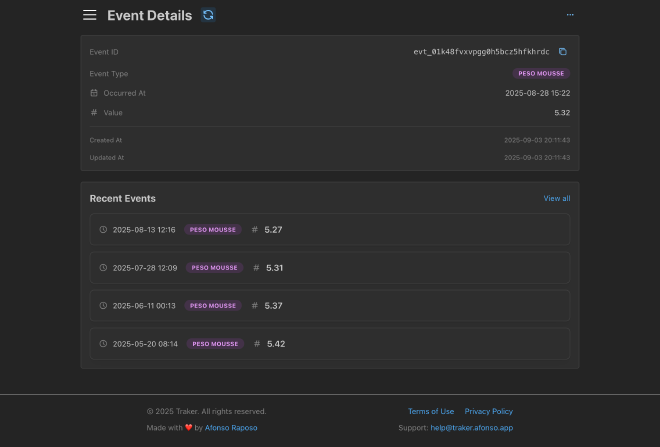
Task: Open the Terms of Use page
Action: [431, 411]
